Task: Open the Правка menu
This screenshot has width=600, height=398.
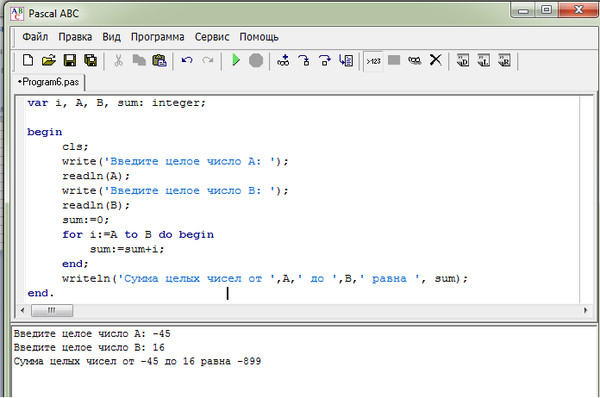Action: click(75, 37)
